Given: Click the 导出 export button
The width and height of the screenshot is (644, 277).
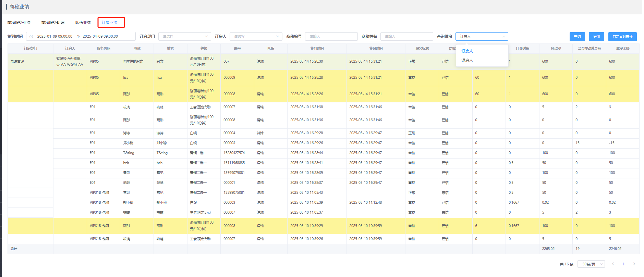Looking at the screenshot, I should [x=596, y=37].
